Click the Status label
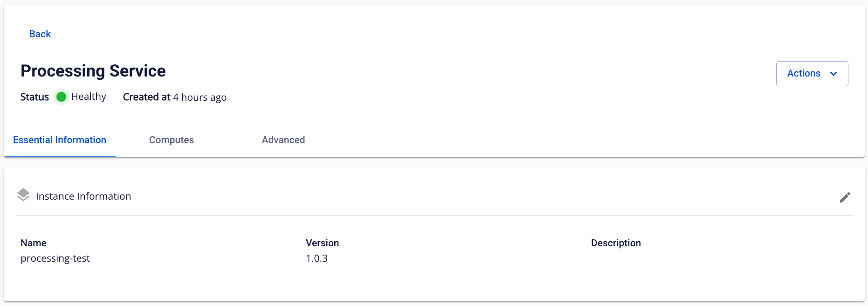Viewport: 868px width, 306px height. point(34,97)
